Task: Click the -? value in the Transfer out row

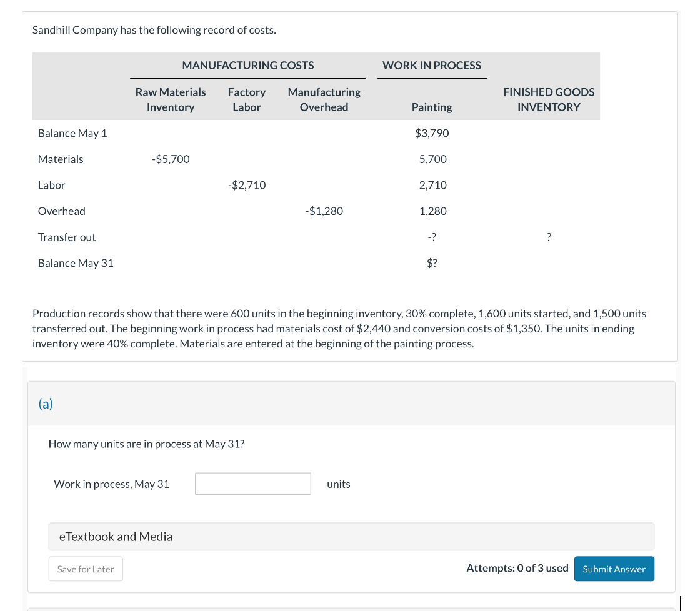Action: (x=431, y=237)
